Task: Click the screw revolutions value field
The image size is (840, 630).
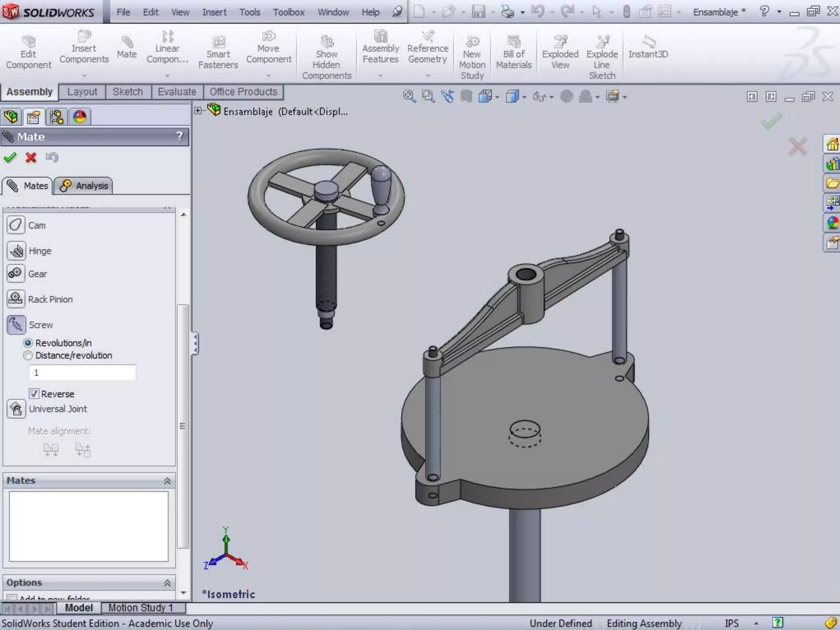Action: 82,372
